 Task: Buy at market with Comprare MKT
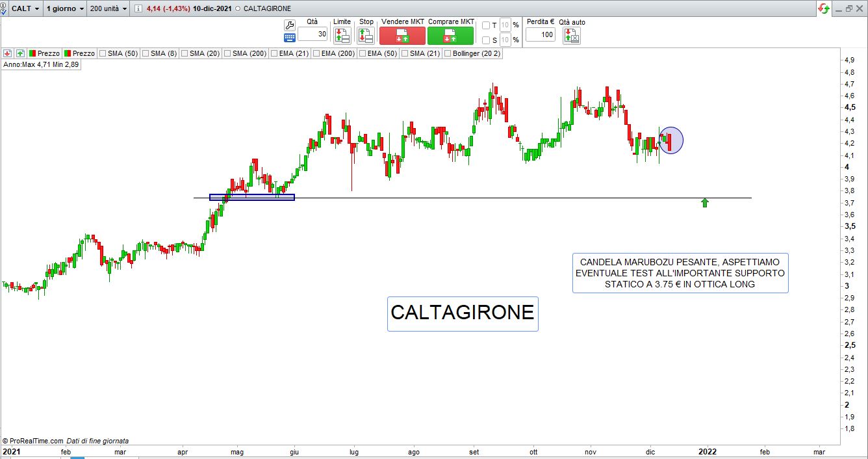(450, 36)
